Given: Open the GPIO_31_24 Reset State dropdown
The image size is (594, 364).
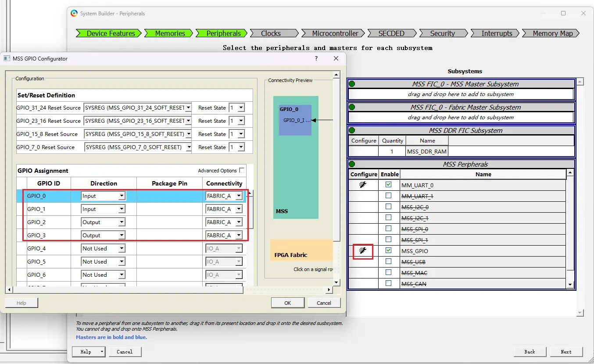Looking at the screenshot, I should pos(241,108).
